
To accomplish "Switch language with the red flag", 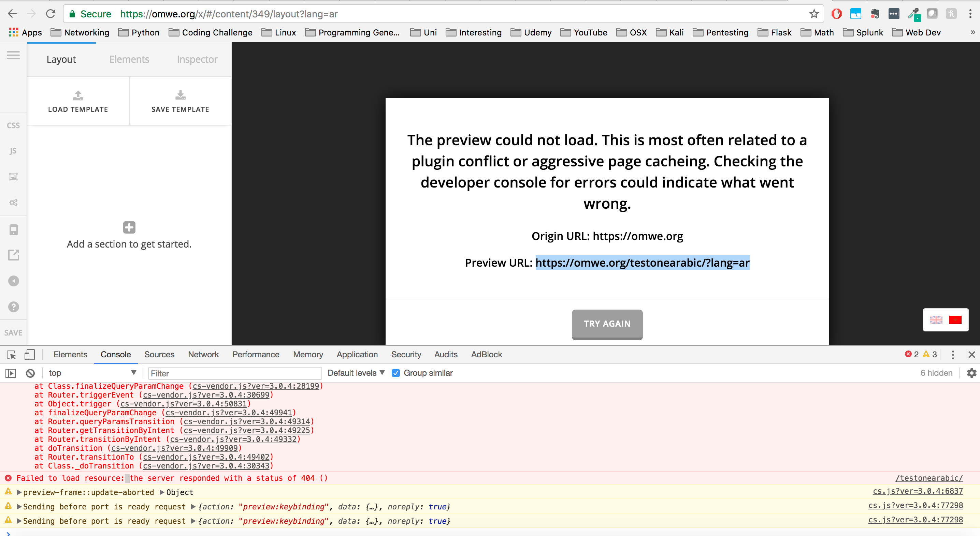I will [x=955, y=320].
